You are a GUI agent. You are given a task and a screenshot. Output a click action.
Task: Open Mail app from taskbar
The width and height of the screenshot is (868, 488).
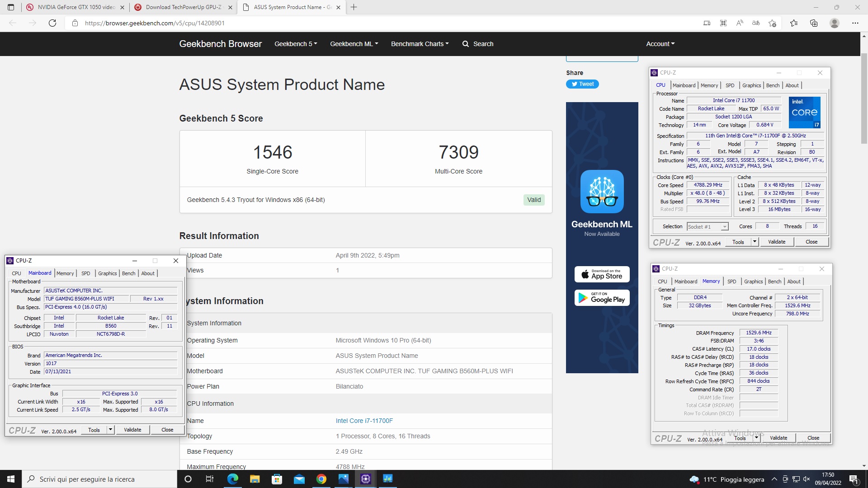[299, 479]
